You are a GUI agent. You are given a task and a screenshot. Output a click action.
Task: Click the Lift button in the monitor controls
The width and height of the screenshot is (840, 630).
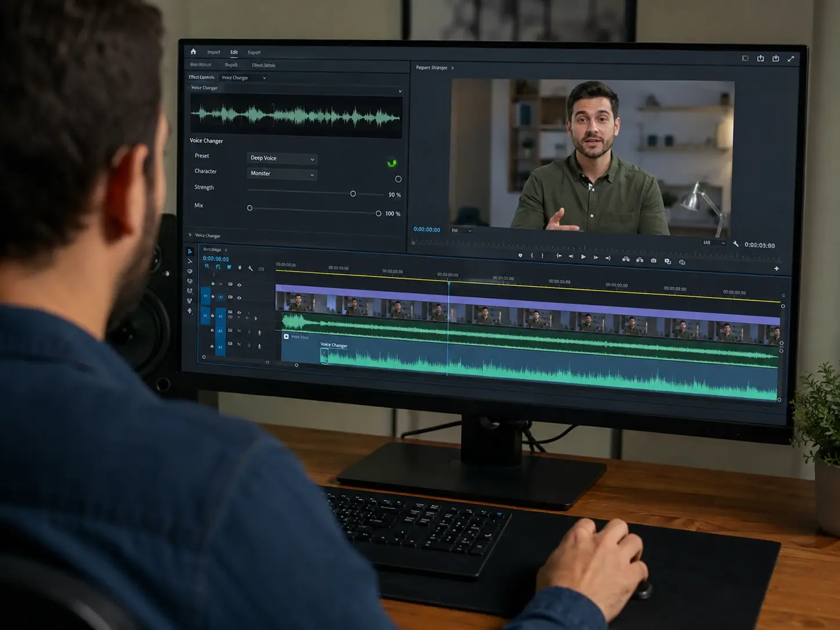[x=626, y=259]
